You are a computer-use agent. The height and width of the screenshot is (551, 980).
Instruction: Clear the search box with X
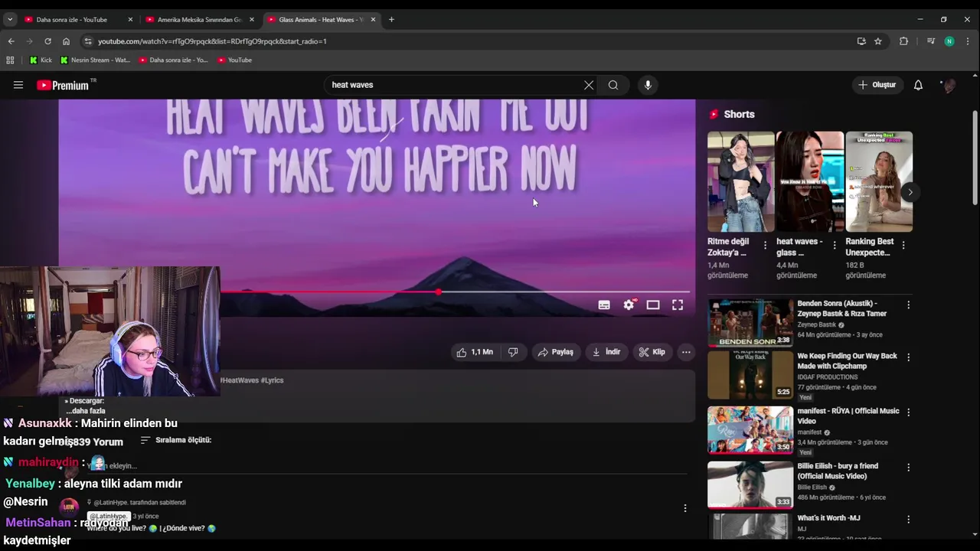point(589,85)
